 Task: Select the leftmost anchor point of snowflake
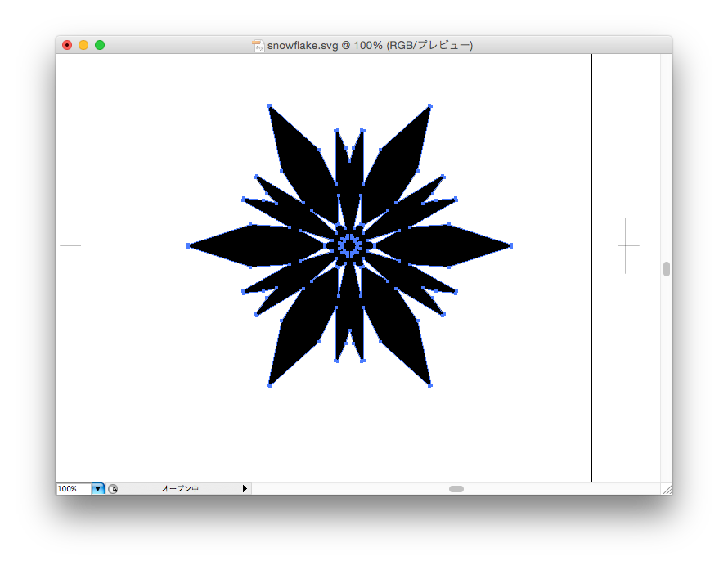[x=188, y=245]
